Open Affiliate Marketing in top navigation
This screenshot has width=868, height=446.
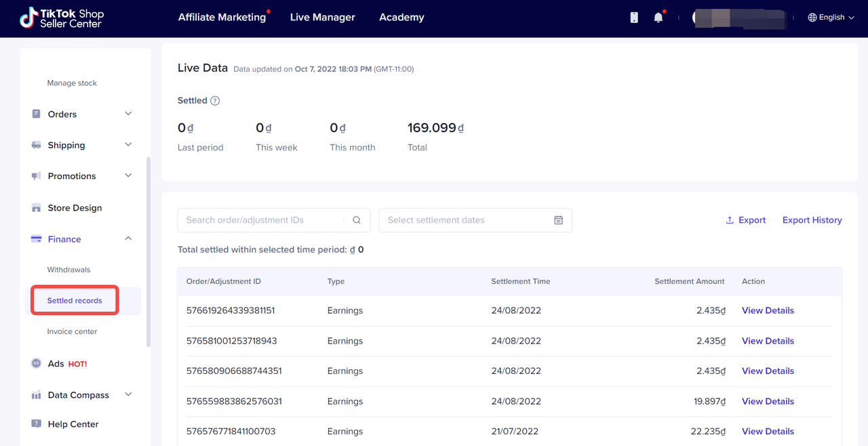pyautogui.click(x=222, y=18)
